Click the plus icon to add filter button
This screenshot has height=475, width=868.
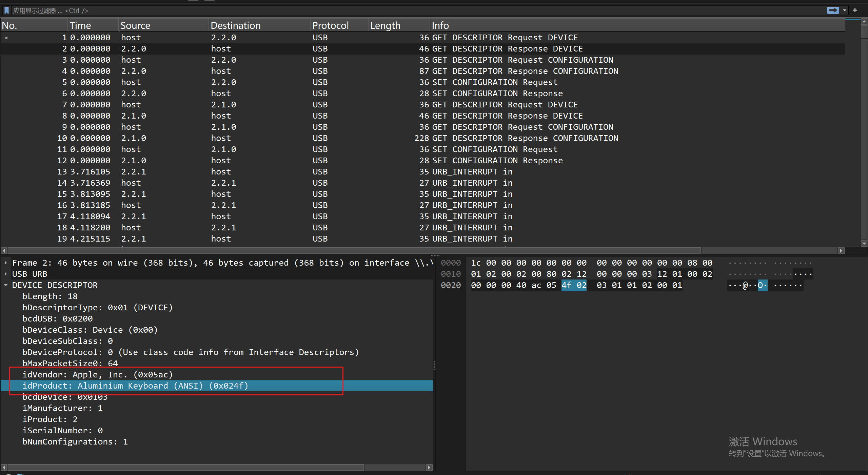tap(855, 11)
